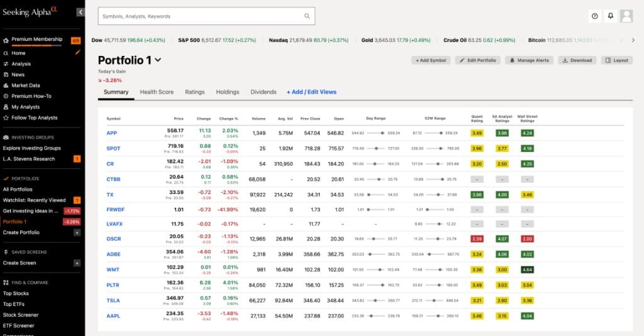This screenshot has width=644, height=336.
Task: Open Top ETFs in the sidebar
Action: pos(14,304)
